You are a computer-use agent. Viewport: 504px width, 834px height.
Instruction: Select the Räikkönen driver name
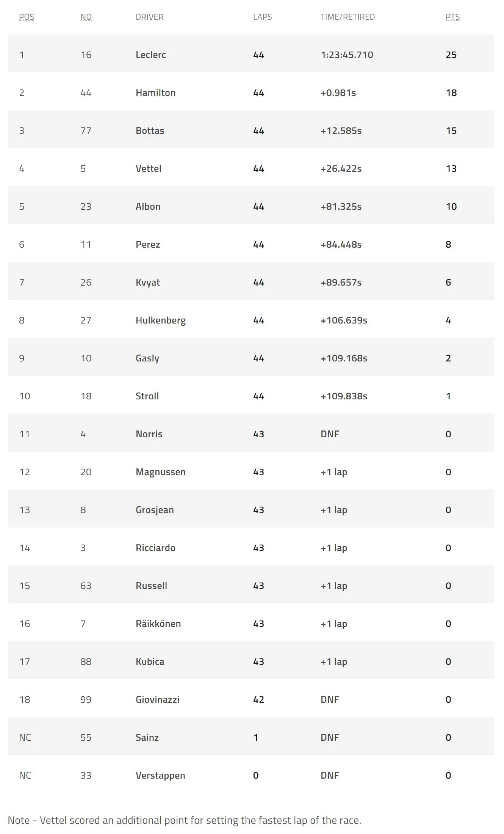coord(158,624)
